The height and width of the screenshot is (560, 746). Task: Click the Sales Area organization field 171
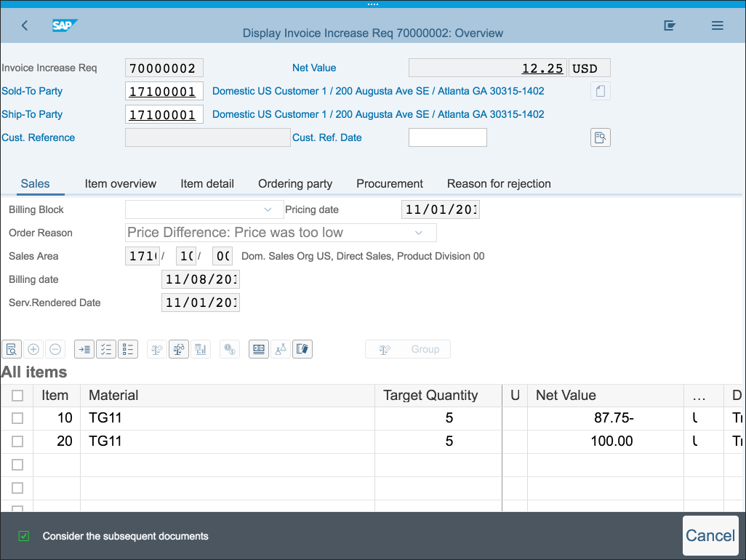click(143, 256)
